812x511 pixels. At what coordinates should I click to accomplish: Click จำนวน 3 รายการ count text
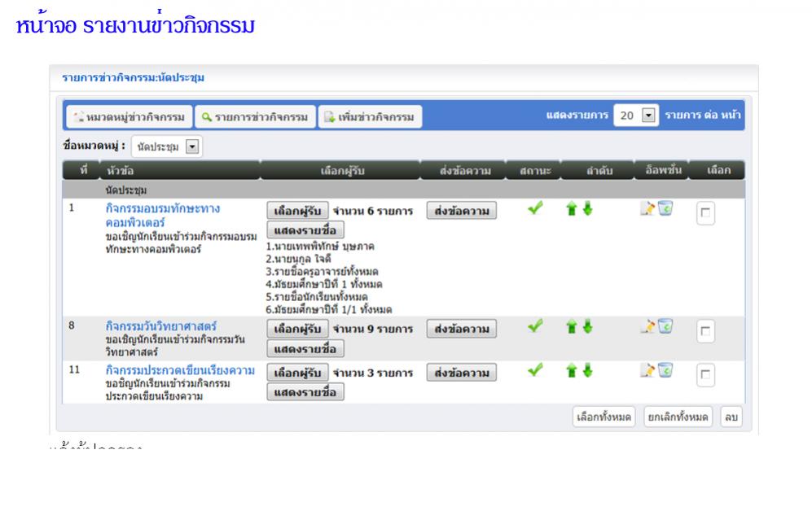click(x=373, y=373)
